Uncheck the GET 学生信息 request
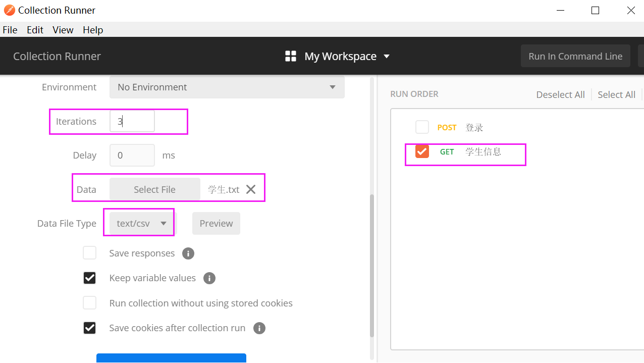644x363 pixels. click(422, 151)
